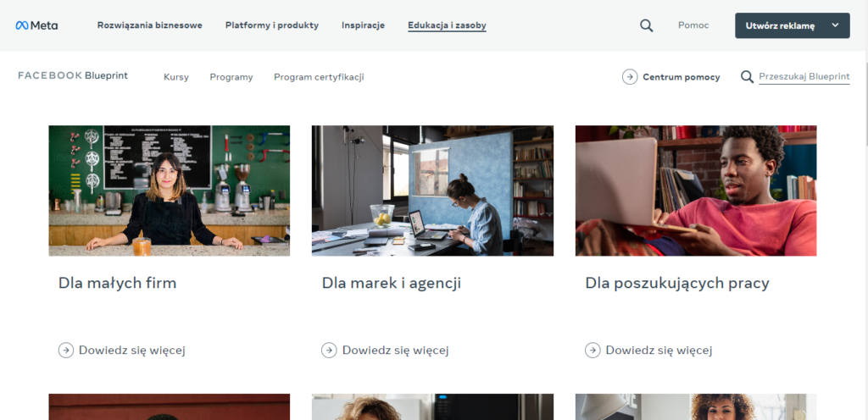Click the Dla małych firm heading

[117, 283]
